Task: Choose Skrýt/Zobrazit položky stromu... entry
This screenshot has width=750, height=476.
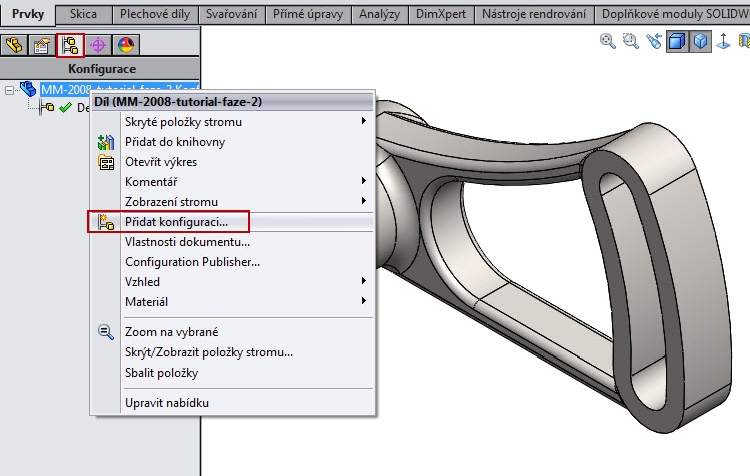Action: coord(232,352)
